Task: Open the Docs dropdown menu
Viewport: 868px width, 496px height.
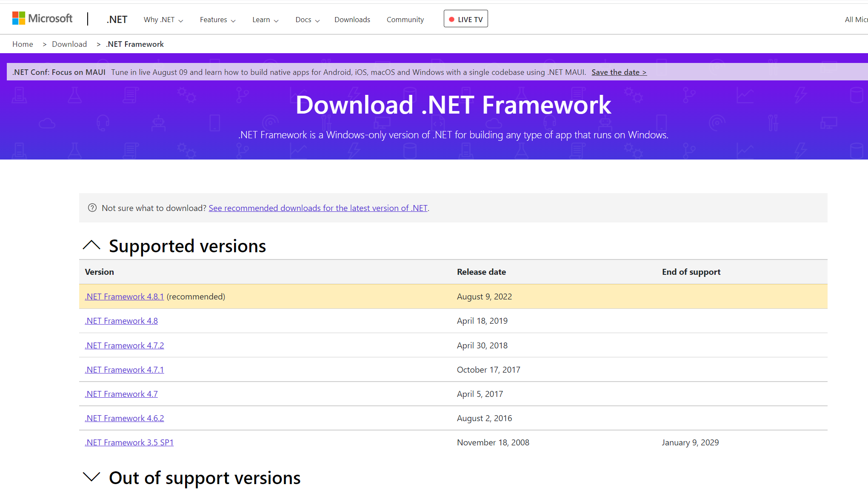Action: pyautogui.click(x=307, y=20)
